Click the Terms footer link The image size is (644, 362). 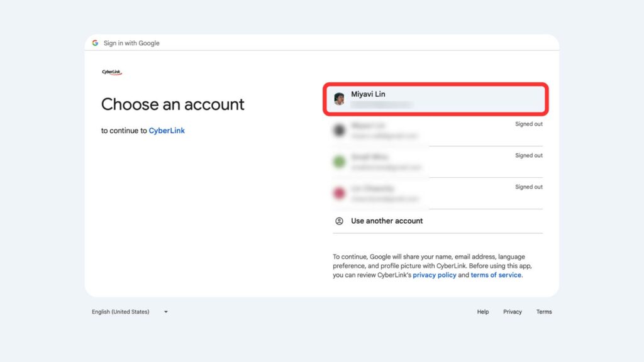click(544, 312)
